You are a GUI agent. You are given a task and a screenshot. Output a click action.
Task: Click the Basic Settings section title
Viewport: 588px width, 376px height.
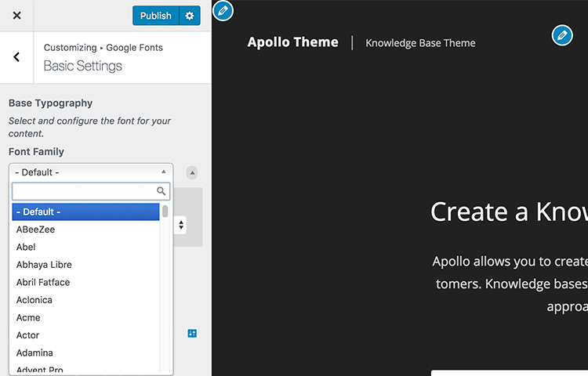click(x=83, y=66)
